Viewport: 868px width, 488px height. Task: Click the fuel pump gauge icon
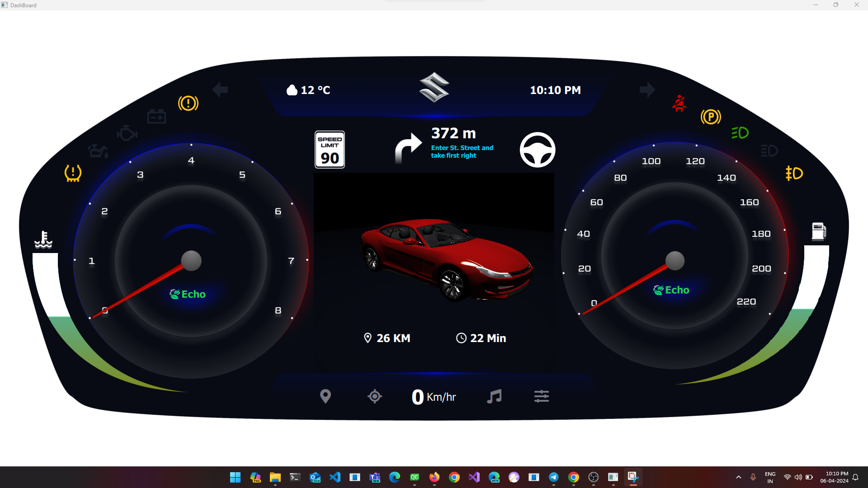pos(819,231)
